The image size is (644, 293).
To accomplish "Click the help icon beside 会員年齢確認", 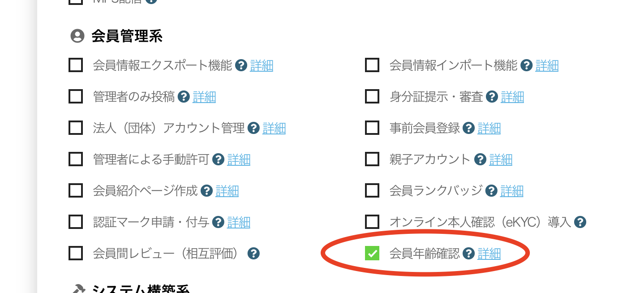I will tap(468, 253).
